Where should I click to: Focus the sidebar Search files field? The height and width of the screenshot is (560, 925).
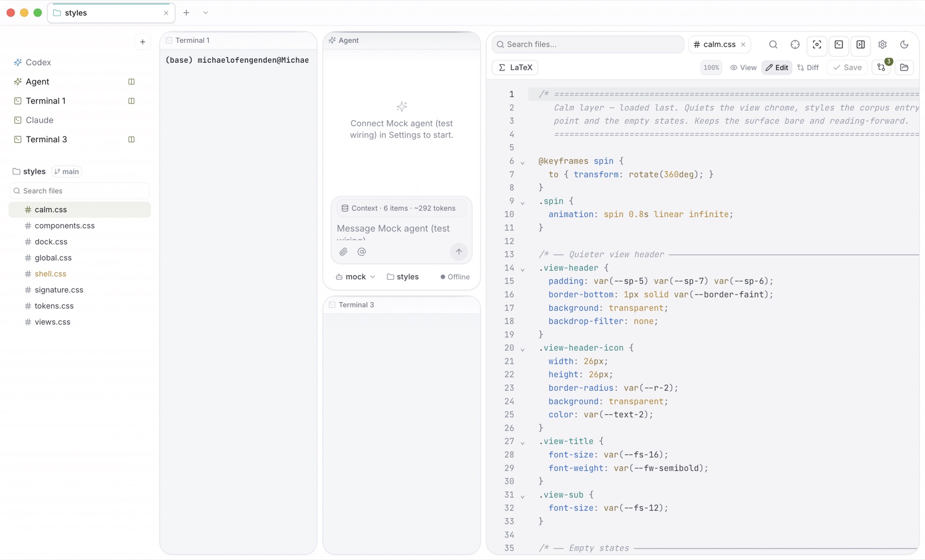pos(80,191)
